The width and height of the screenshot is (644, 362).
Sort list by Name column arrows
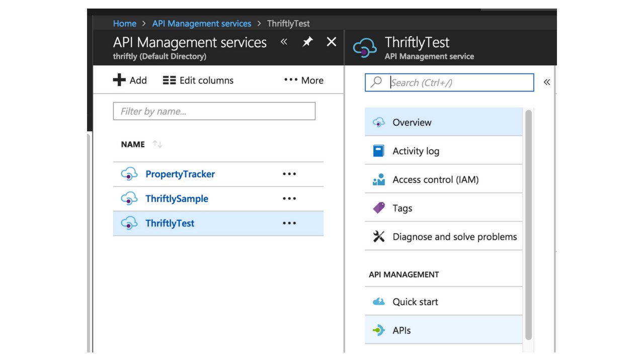[157, 144]
